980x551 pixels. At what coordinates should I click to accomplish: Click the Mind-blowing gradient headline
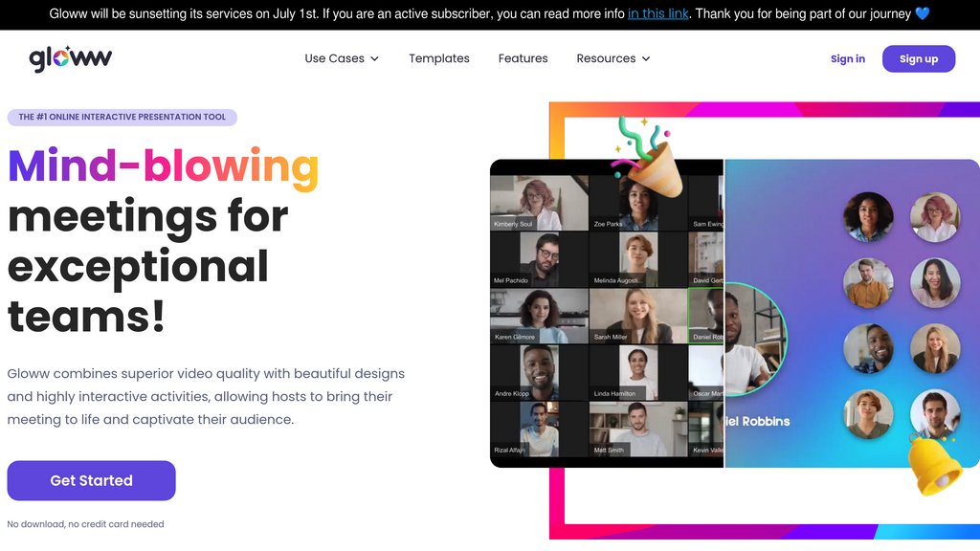pyautogui.click(x=164, y=166)
